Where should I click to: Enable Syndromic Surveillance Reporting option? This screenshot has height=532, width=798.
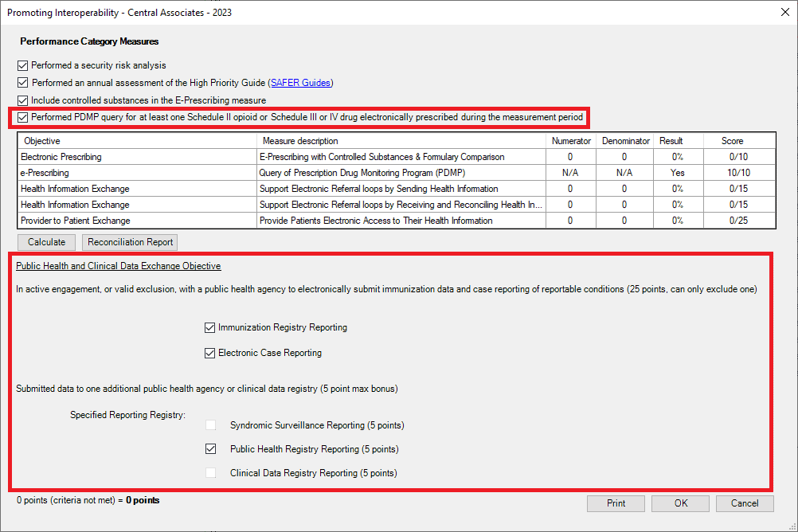coord(211,425)
